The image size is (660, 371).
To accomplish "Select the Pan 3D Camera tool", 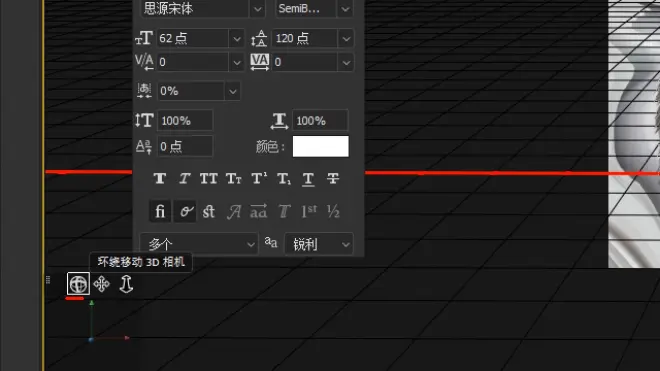I will 101,284.
